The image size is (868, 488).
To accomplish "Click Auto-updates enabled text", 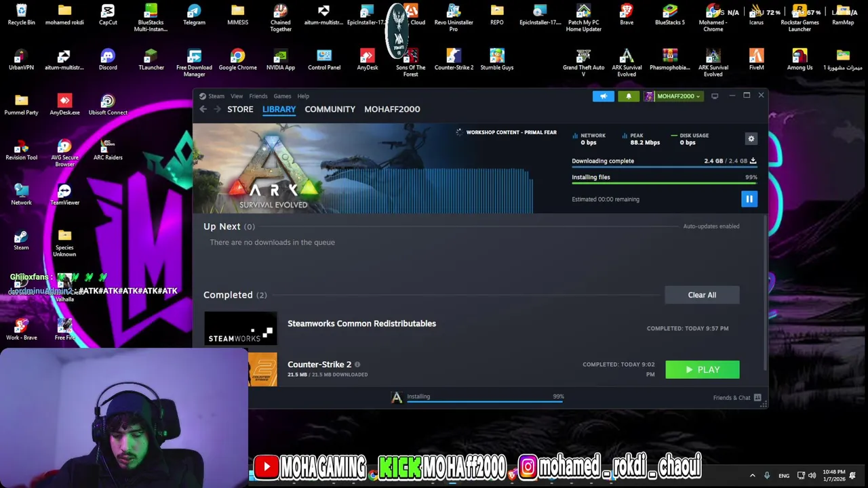I will [x=711, y=226].
